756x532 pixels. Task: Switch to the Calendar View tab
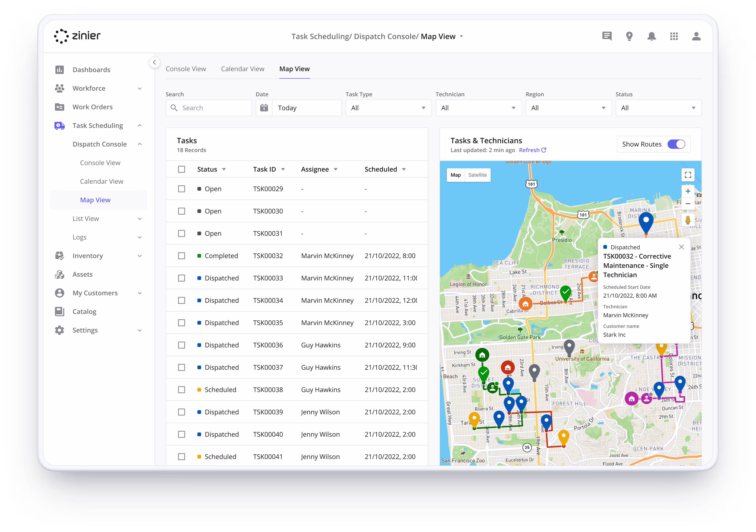(242, 69)
